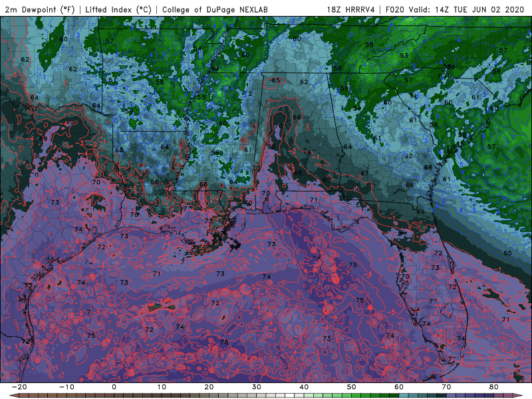Click the '55' dewpoint value on the map
This screenshot has height=399, width=532.
[x=201, y=97]
